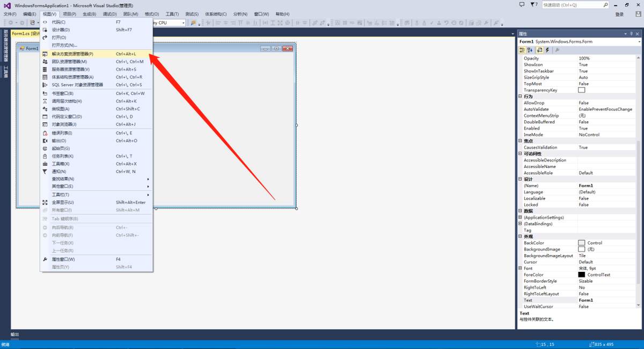Select the AutoValidate property row

click(x=580, y=109)
